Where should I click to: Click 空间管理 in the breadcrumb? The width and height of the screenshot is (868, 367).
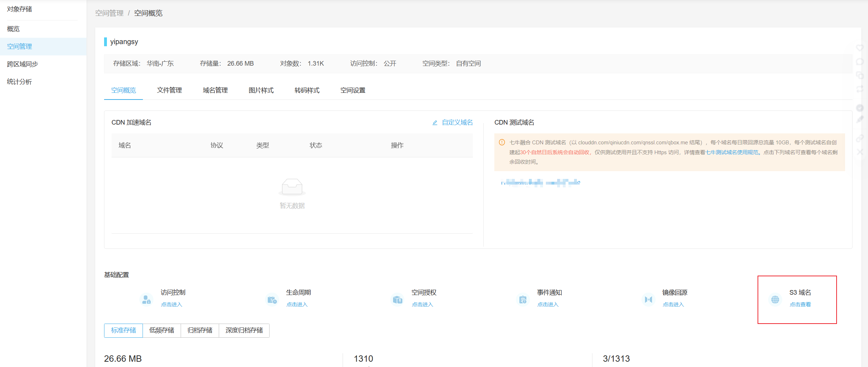pos(109,13)
